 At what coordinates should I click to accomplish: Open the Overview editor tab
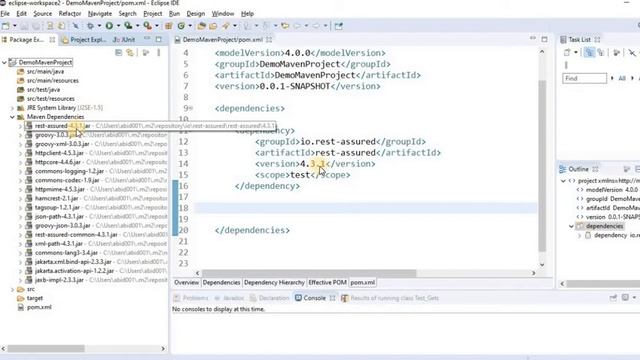click(x=187, y=282)
